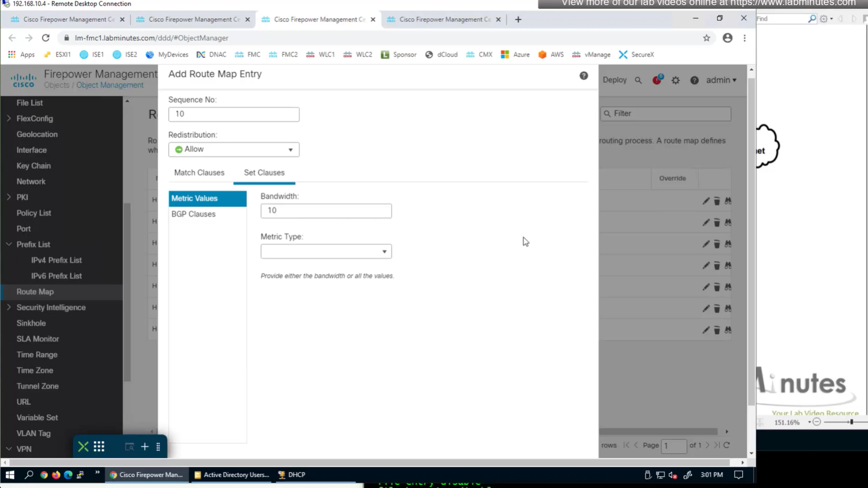
Task: Expand the FlexConfig tree node
Action: (9, 119)
